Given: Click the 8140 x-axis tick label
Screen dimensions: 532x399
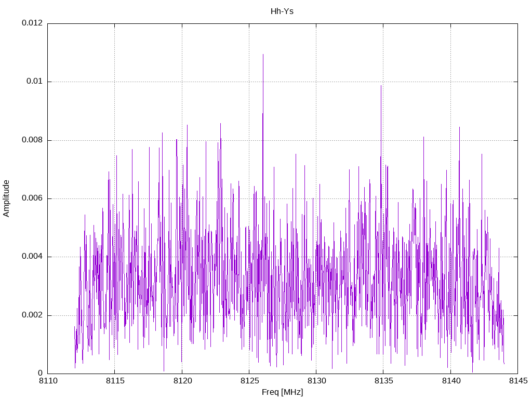Looking at the screenshot, I should [451, 381].
